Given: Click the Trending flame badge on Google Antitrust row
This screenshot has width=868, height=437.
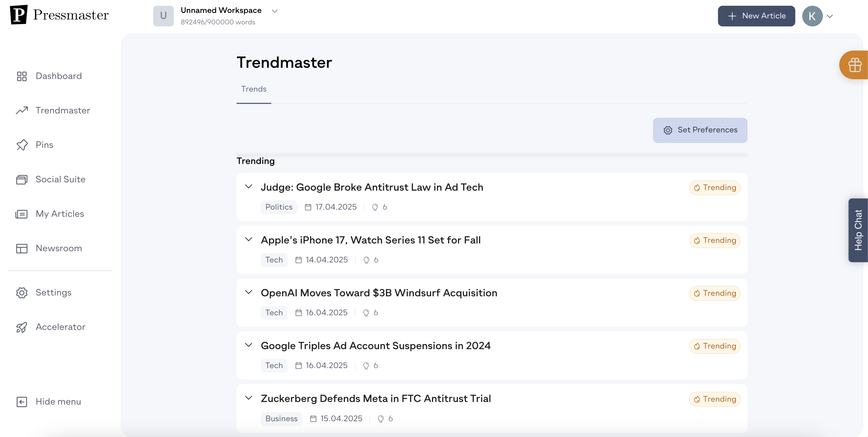Looking at the screenshot, I should pos(715,187).
